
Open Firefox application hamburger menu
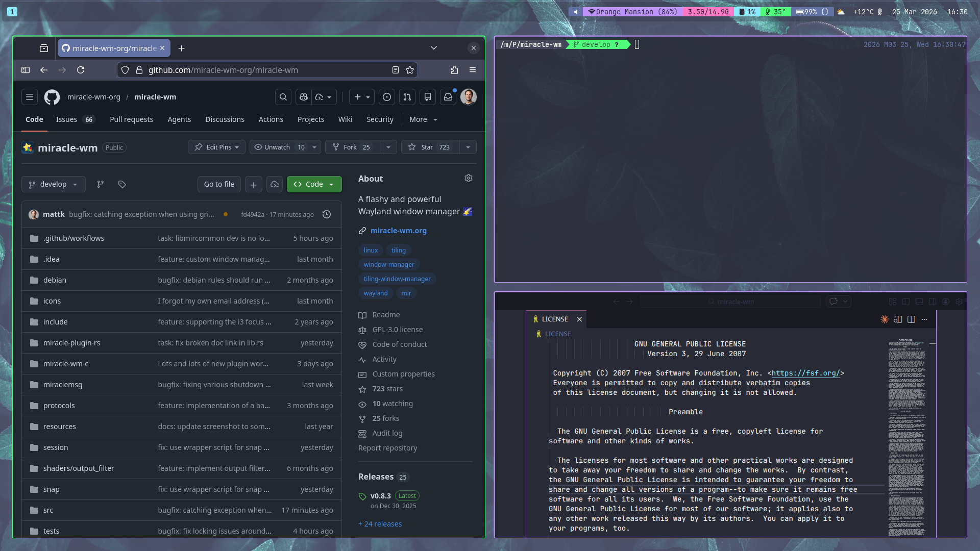click(473, 70)
